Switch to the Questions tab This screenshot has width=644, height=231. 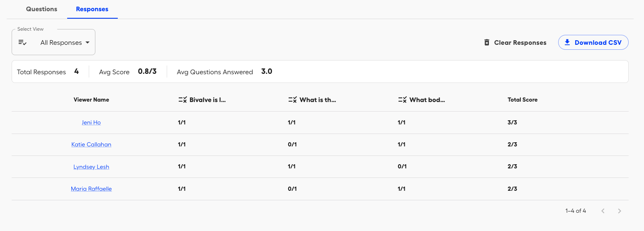tap(41, 9)
